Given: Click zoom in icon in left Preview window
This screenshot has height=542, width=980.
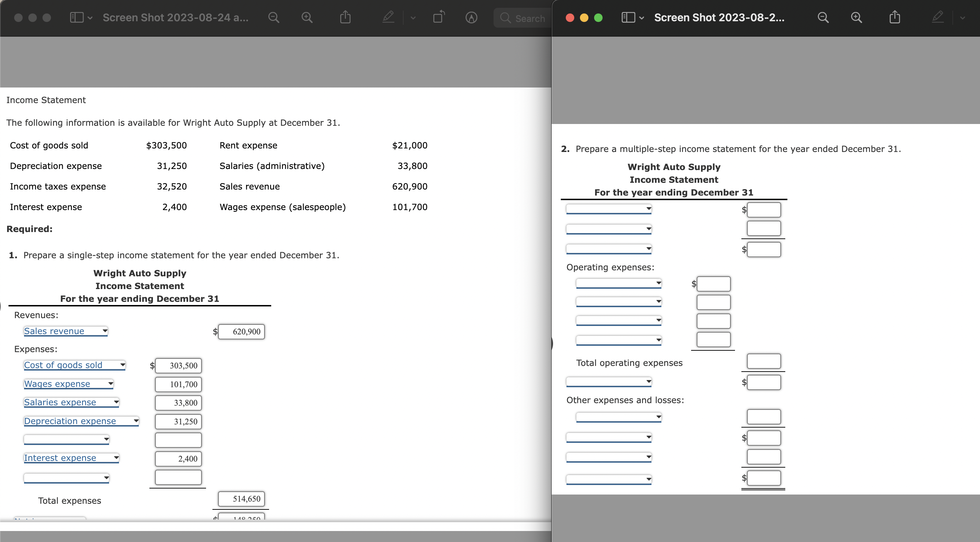Looking at the screenshot, I should pyautogui.click(x=307, y=17).
